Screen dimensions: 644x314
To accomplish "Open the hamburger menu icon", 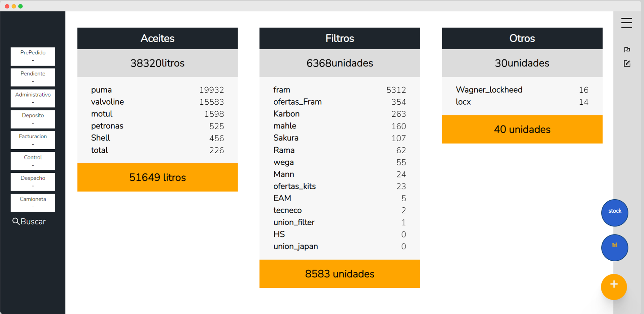I will click(626, 23).
